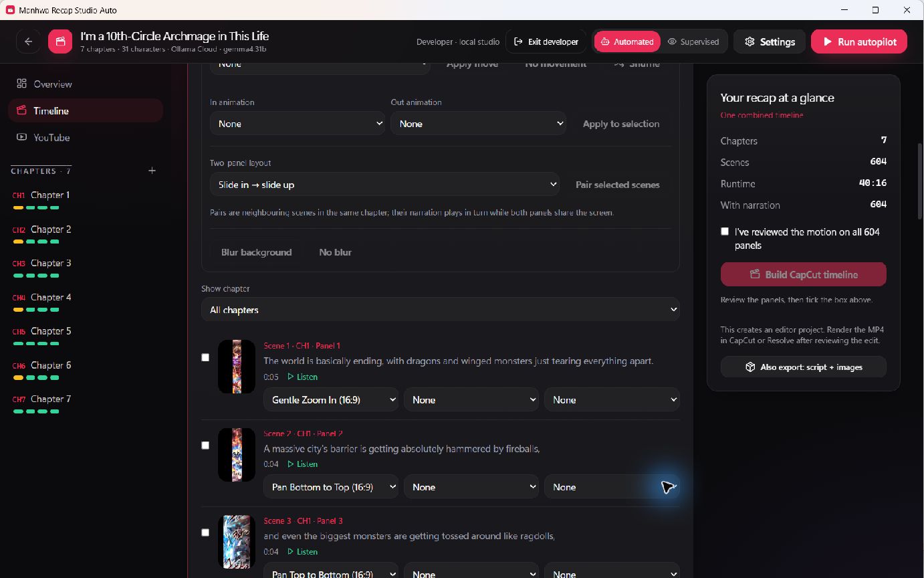Viewport: 924px width, 578px height.
Task: Open the Timeline section
Action: click(x=86, y=110)
